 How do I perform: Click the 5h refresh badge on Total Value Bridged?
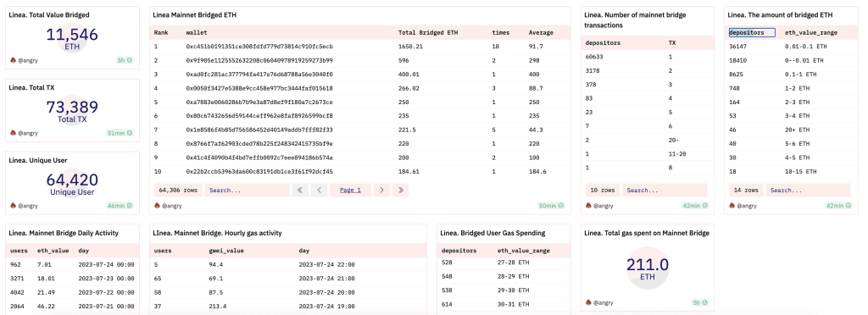coord(125,59)
